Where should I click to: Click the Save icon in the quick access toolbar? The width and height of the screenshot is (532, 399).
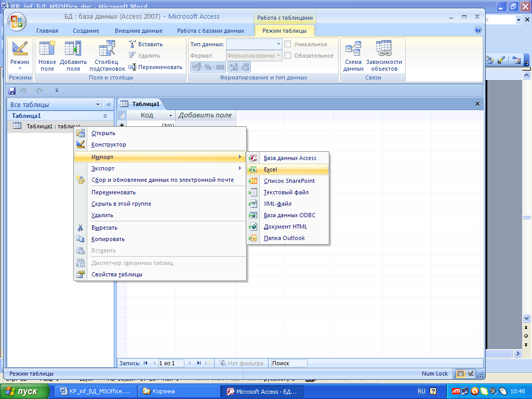tap(12, 90)
